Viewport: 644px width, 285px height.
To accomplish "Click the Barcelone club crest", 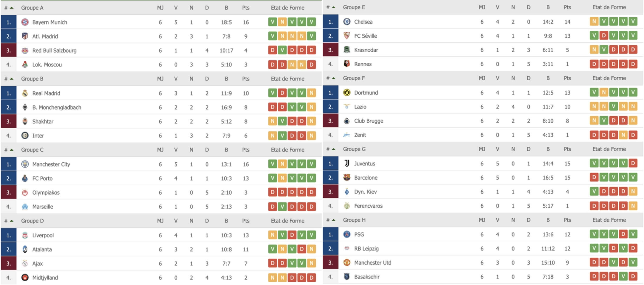I will [347, 178].
